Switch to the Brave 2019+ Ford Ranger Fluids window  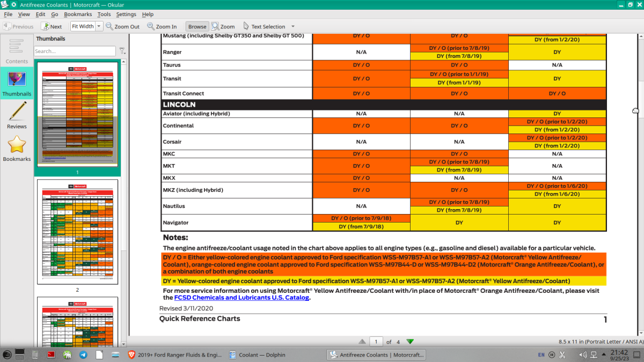pos(175,354)
